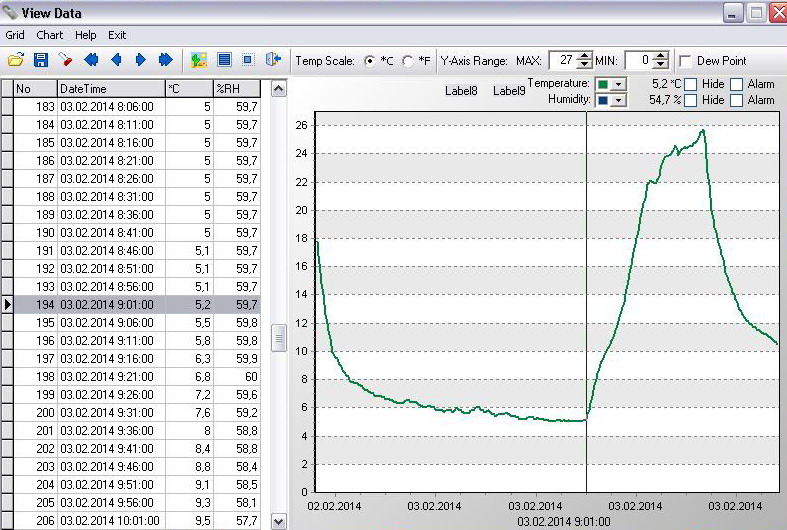Image resolution: width=787 pixels, height=530 pixels.
Task: Click the exit door icon in toolbar
Action: (273, 60)
